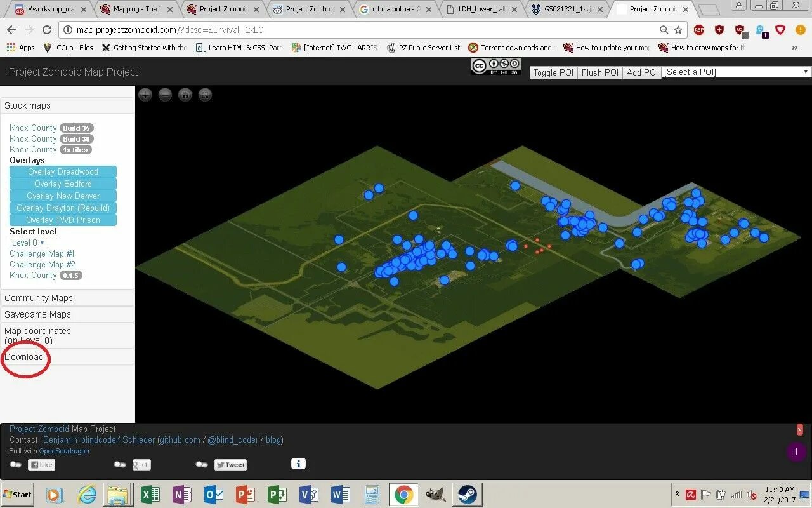Open the Apps bookmarks shortcut

(x=20, y=48)
